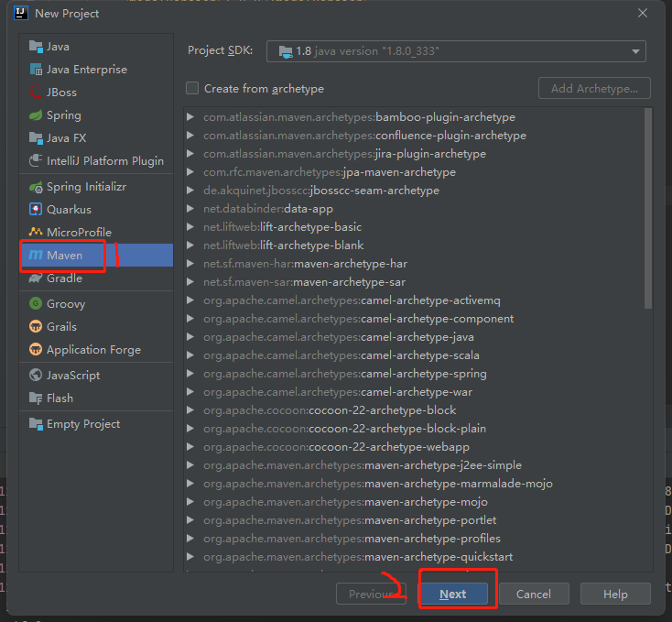This screenshot has height=622, width=672.
Task: Click the Empty Project icon
Action: pos(36,423)
